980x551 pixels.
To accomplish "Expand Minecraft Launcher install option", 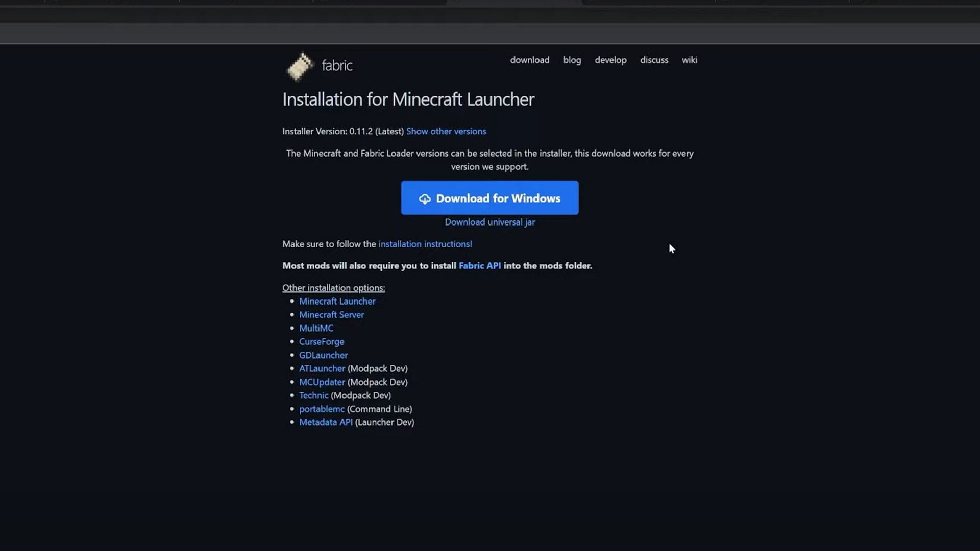I will (x=336, y=300).
